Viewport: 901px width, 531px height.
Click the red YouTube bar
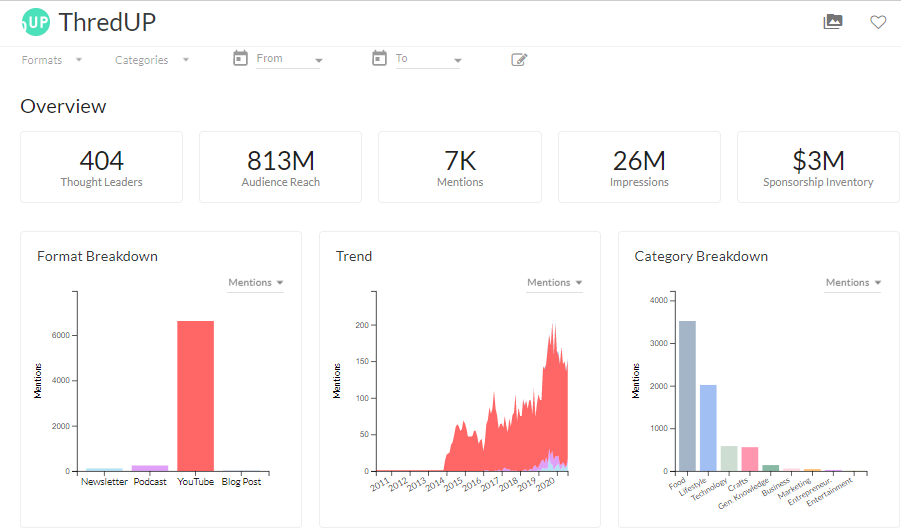click(195, 396)
